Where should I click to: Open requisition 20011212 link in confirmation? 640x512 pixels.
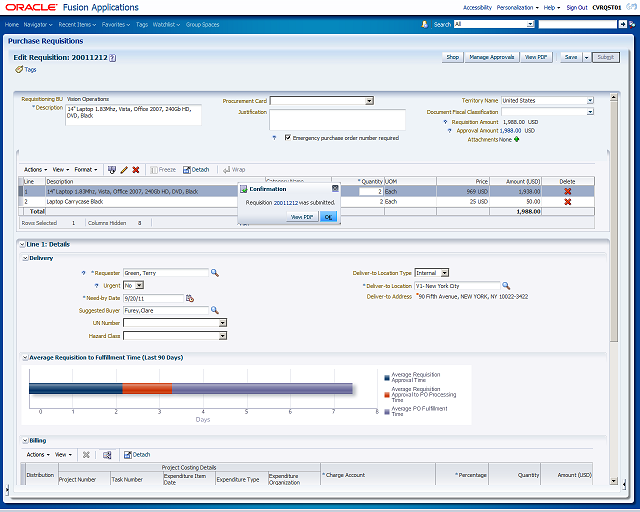[x=286, y=203]
